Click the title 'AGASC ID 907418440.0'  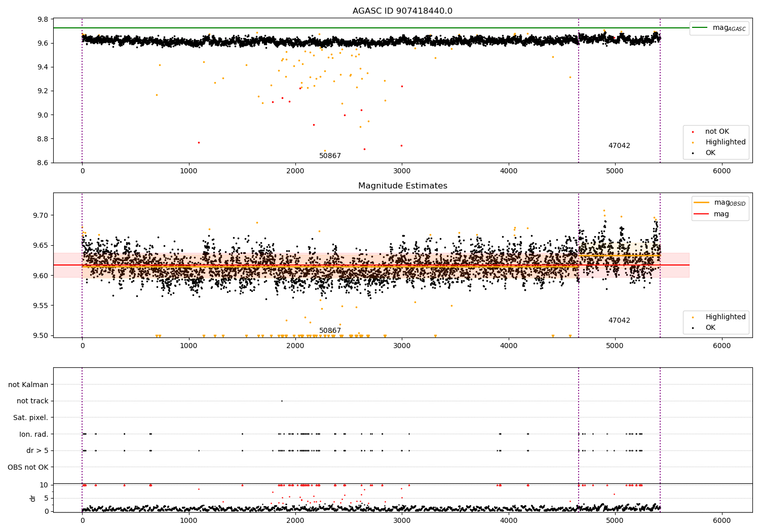pyautogui.click(x=402, y=11)
